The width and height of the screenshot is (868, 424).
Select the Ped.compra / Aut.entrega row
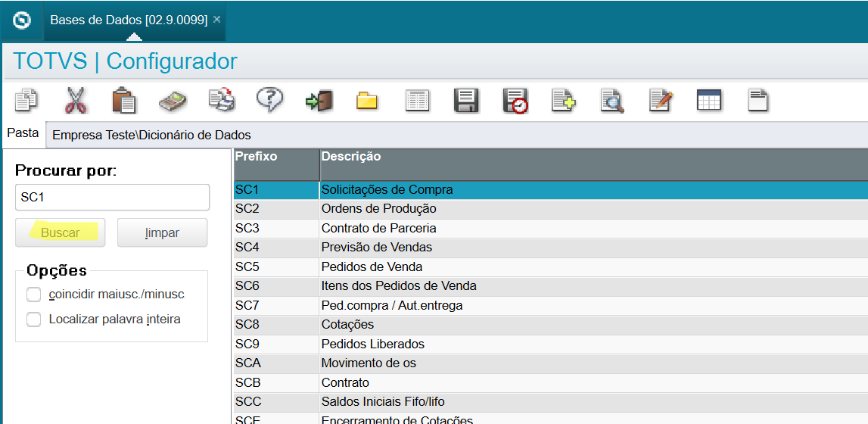tap(551, 306)
